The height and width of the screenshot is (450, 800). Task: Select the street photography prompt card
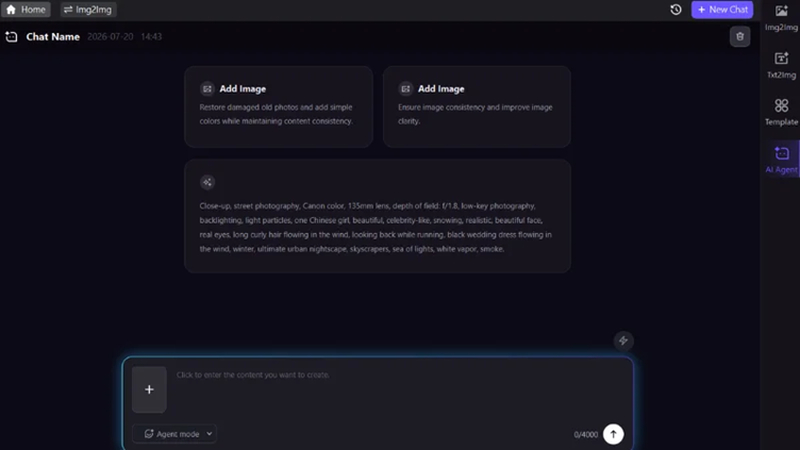click(378, 216)
